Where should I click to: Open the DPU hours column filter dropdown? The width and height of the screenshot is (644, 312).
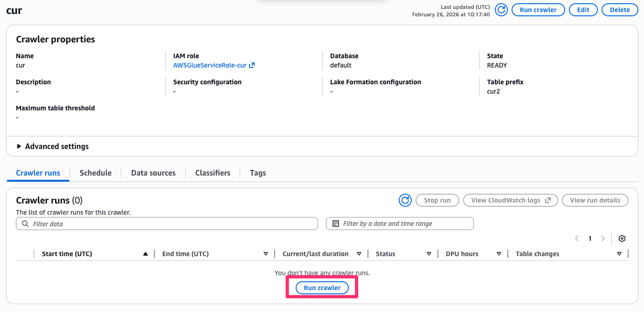499,254
